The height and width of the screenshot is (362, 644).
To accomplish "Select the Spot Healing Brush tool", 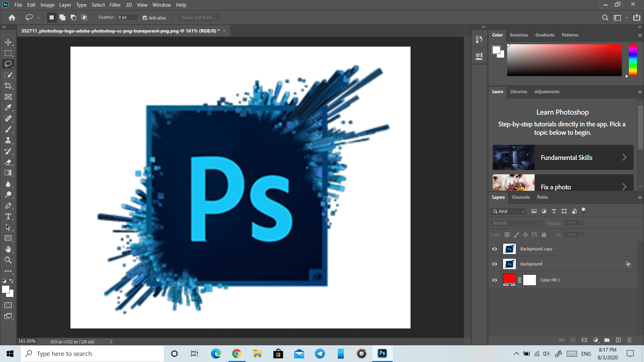I will tap(8, 119).
